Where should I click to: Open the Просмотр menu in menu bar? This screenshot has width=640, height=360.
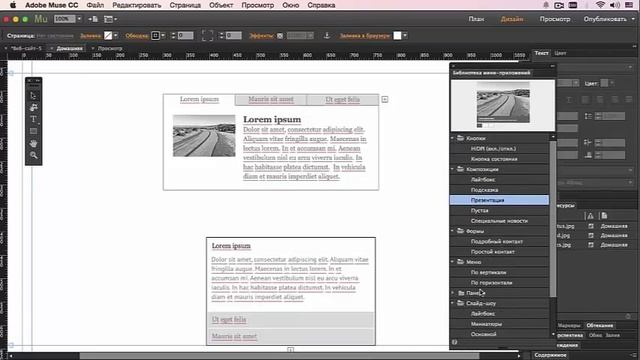tap(258, 5)
